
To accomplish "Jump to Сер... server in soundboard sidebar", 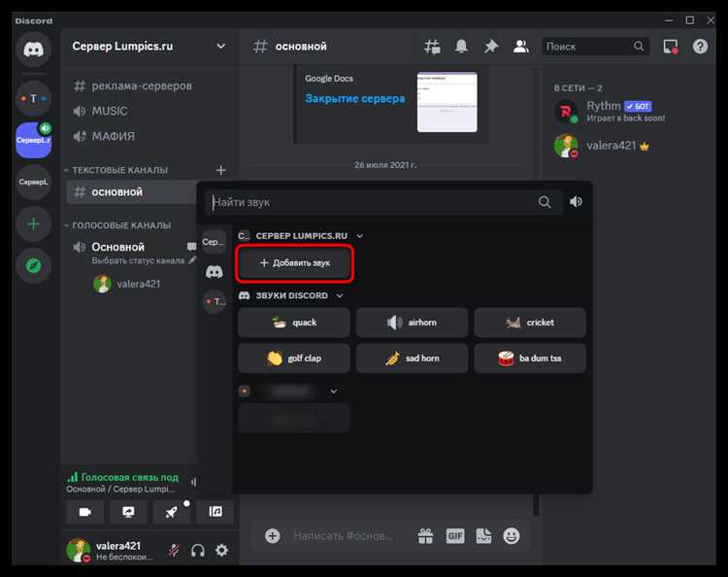I will (215, 242).
